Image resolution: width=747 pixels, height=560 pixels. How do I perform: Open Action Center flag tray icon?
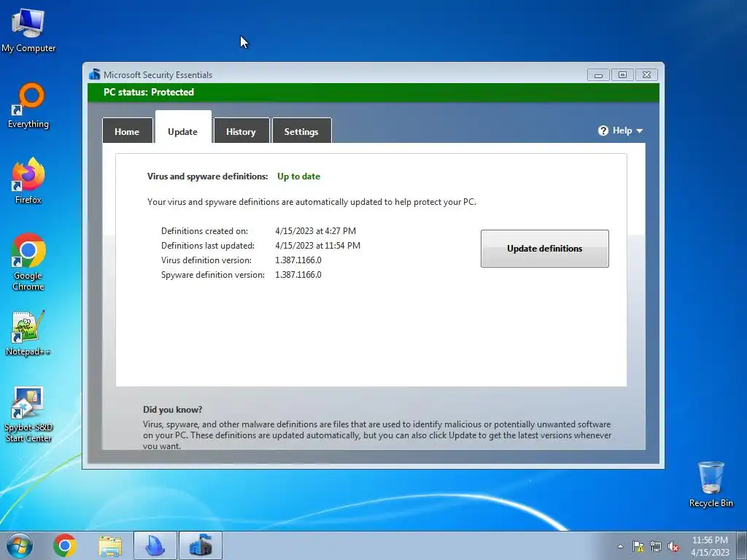click(x=638, y=546)
